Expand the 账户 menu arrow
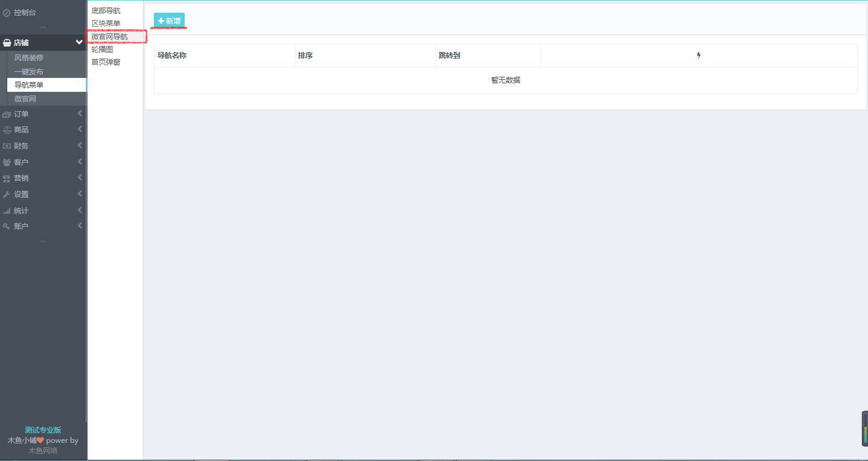The height and width of the screenshot is (461, 868). 80,226
